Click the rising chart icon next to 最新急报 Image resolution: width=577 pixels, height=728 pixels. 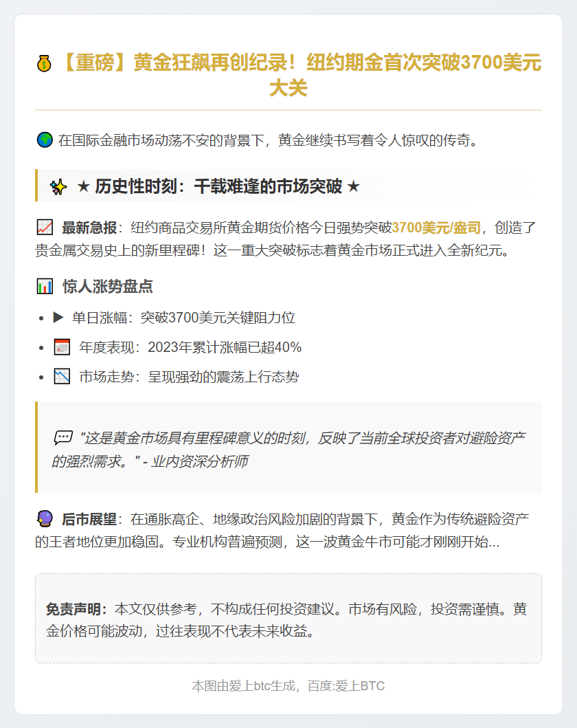45,228
